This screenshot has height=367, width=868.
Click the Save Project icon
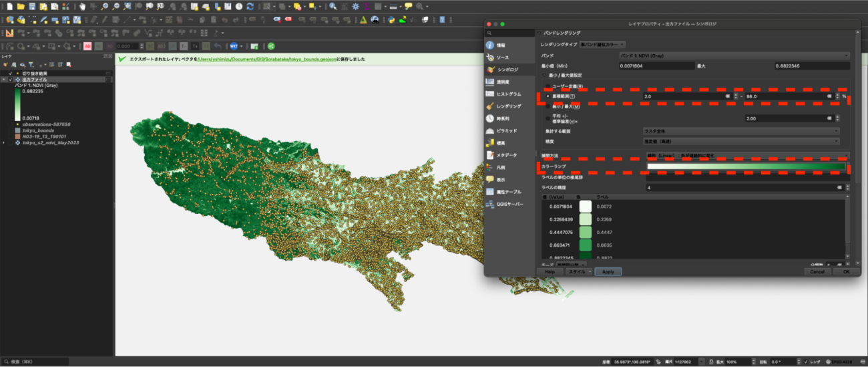pyautogui.click(x=32, y=6)
